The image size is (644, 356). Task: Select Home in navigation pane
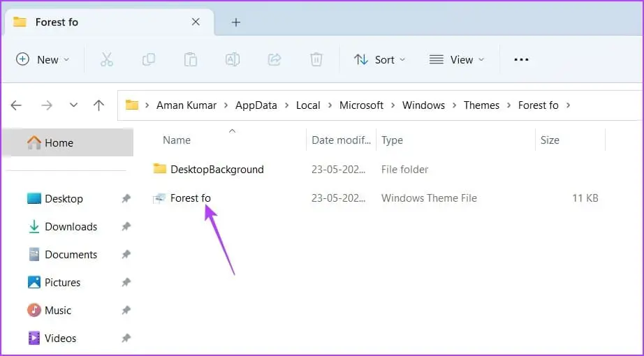[x=68, y=142]
